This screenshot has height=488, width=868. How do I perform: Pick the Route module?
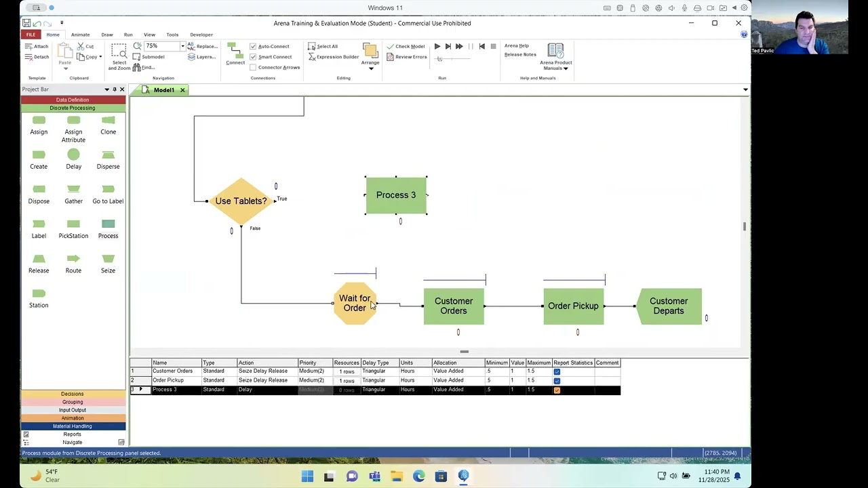click(x=73, y=263)
